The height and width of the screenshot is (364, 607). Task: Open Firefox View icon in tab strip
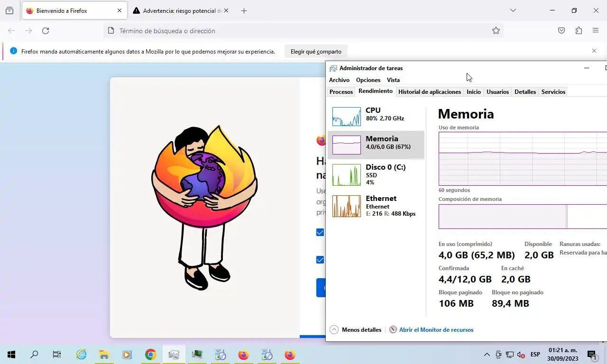[x=9, y=10]
